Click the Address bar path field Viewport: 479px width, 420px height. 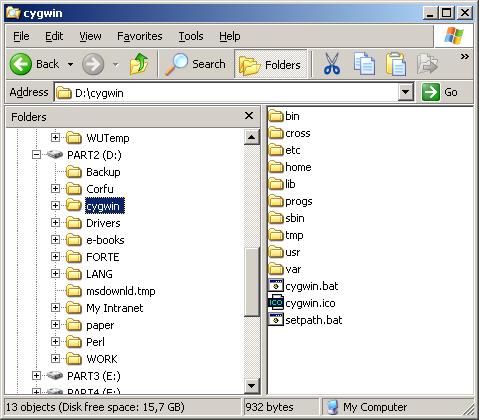click(227, 92)
